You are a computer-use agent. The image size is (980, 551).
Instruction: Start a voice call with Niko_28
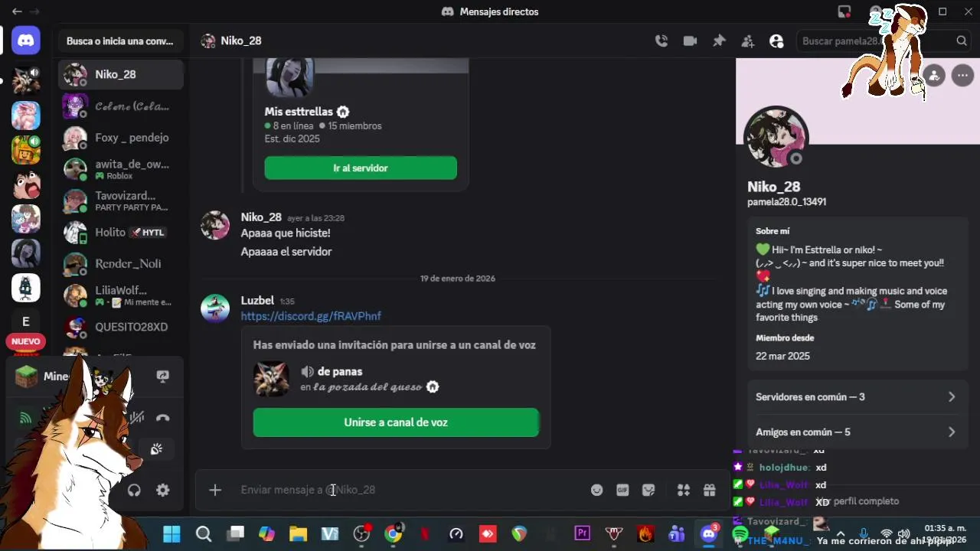coord(661,41)
